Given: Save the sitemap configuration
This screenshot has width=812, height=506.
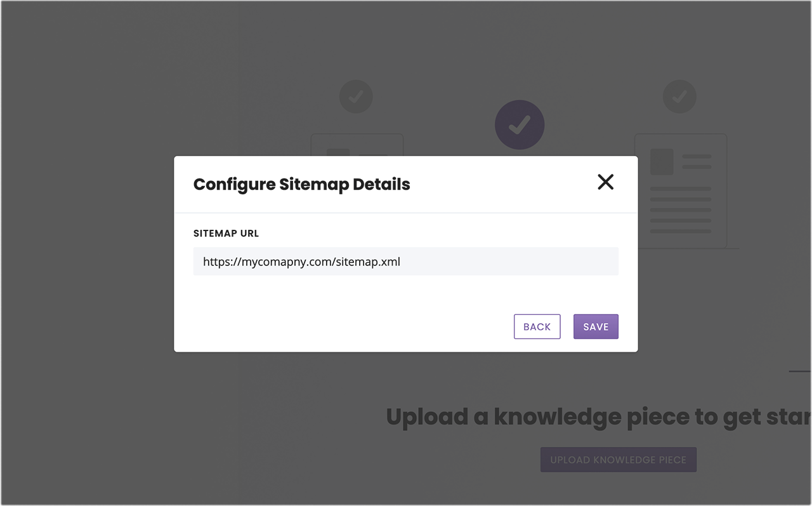Looking at the screenshot, I should [x=596, y=326].
